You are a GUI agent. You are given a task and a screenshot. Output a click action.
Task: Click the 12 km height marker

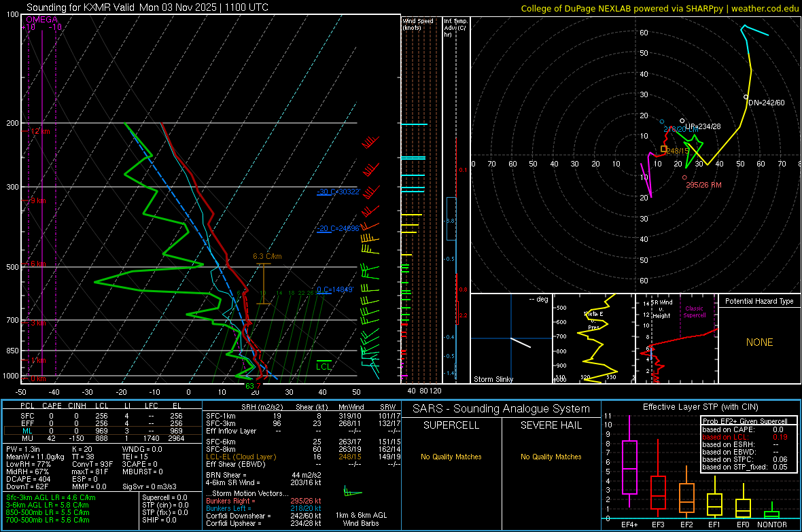[40, 131]
